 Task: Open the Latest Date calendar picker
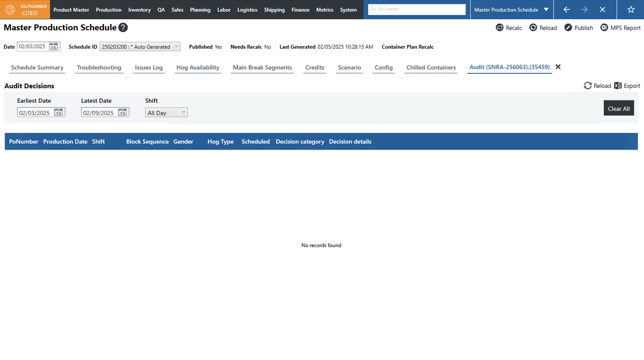pyautogui.click(x=122, y=112)
